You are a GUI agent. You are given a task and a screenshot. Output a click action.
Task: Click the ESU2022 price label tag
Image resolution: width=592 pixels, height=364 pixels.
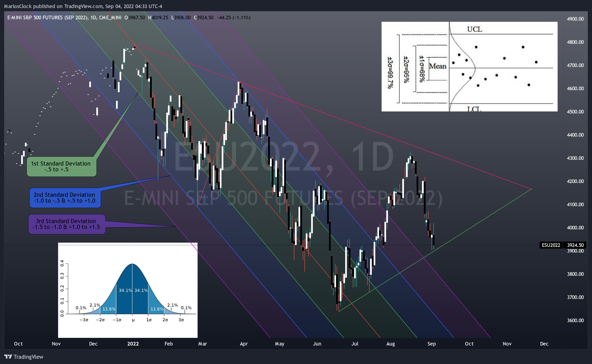(x=551, y=245)
